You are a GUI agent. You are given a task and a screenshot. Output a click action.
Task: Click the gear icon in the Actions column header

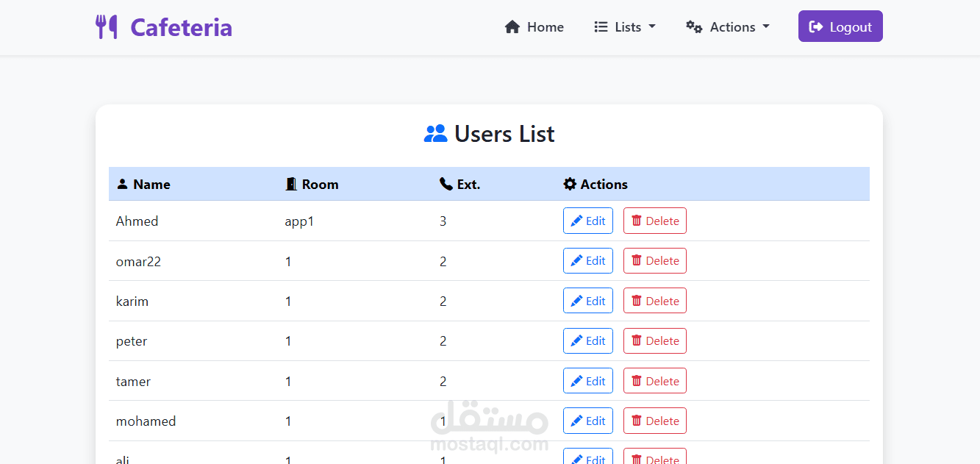(x=570, y=184)
